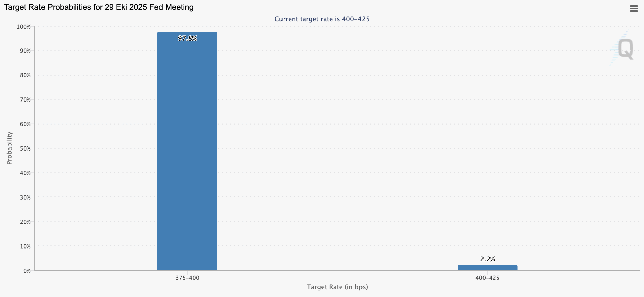Click the 100% y-axis tick label
644x297 pixels.
coord(24,27)
